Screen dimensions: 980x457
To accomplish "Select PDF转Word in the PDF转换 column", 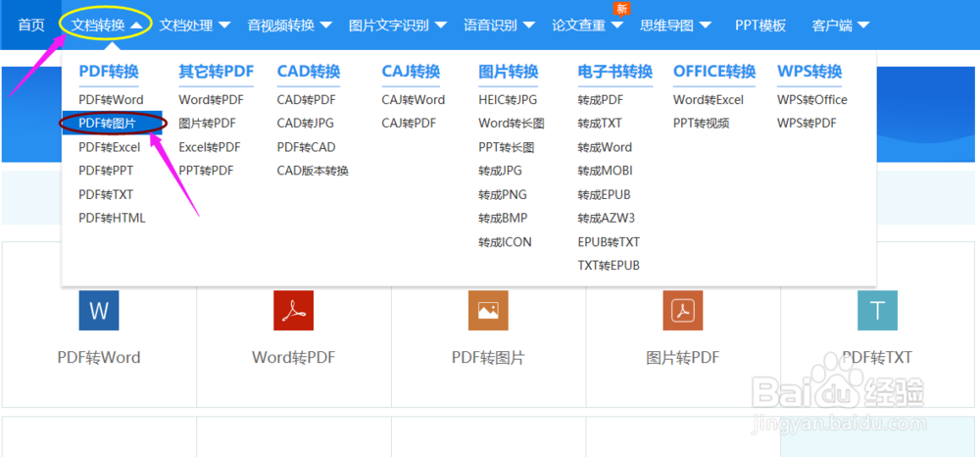I will (111, 99).
